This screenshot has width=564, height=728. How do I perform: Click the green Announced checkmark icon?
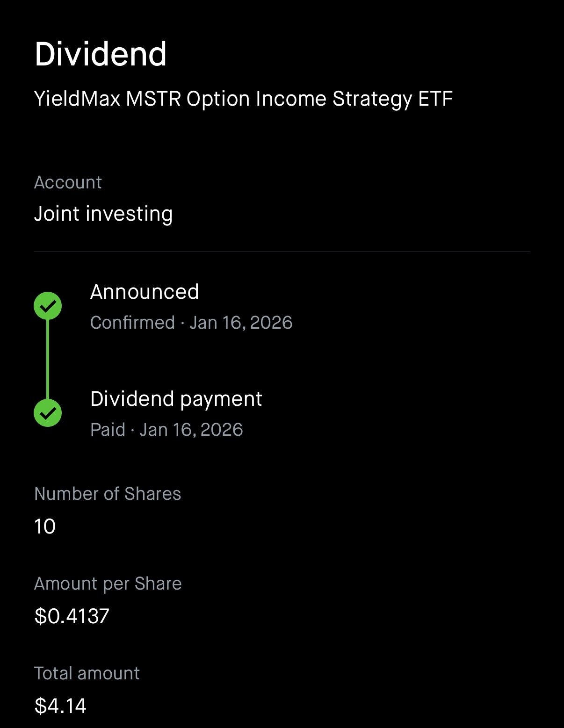pos(48,306)
